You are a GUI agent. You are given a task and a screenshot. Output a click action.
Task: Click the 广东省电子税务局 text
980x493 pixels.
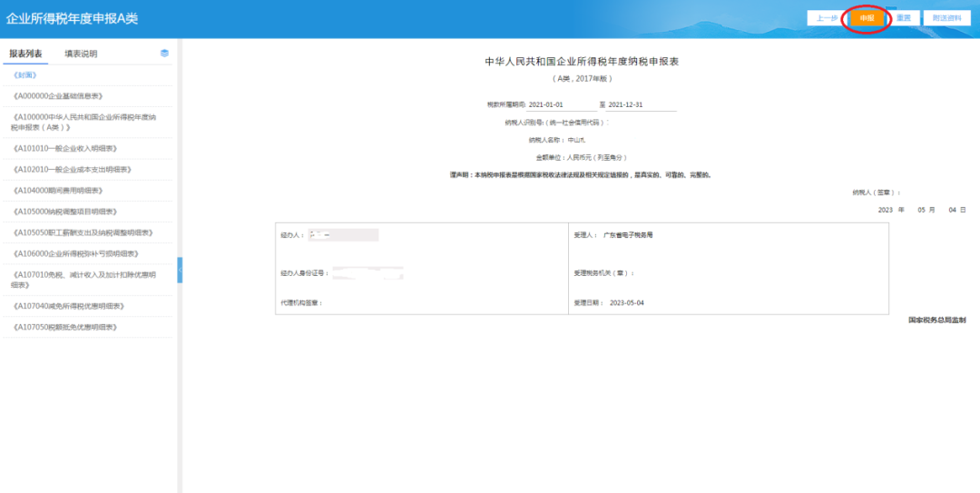(628, 235)
